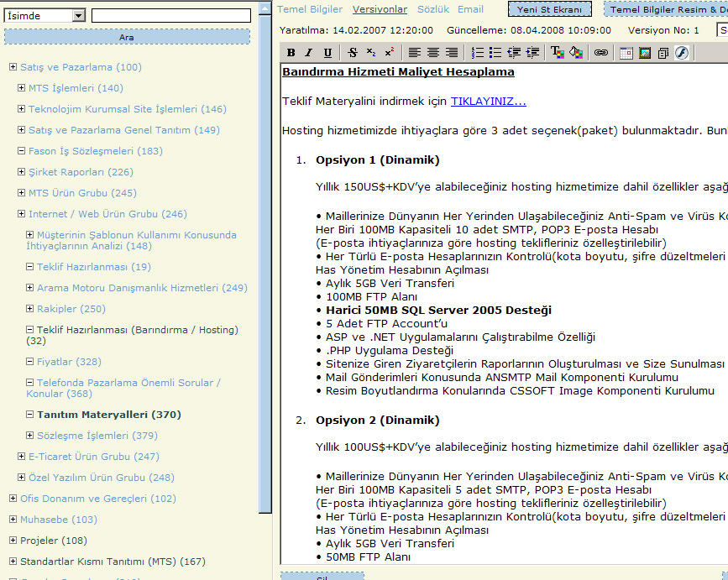Increase indent with the indent icon
The image size is (728, 580).
point(532,53)
